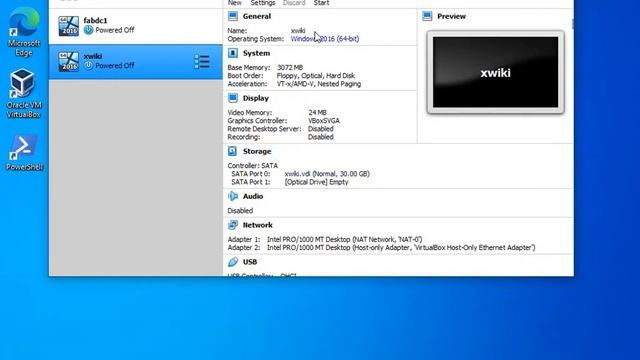Open the Audio section header
Screen dimensions: 640x360
tap(253, 196)
